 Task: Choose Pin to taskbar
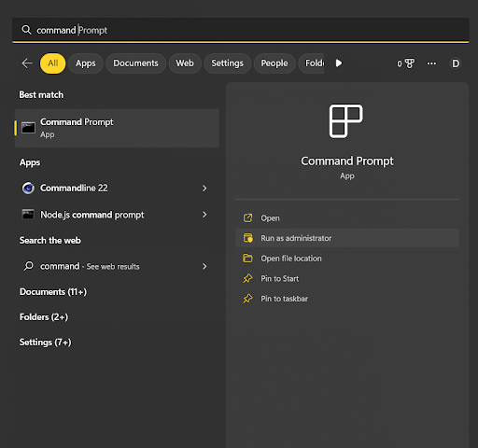347,299
